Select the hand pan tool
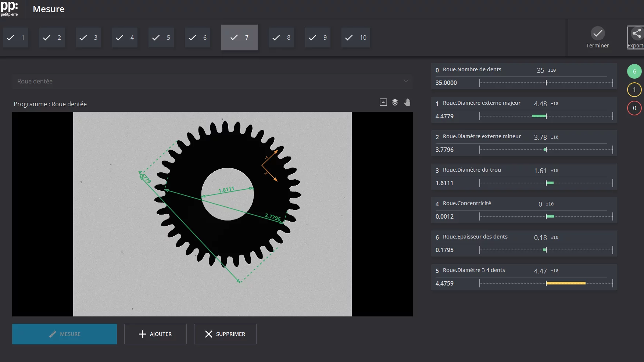 click(407, 103)
